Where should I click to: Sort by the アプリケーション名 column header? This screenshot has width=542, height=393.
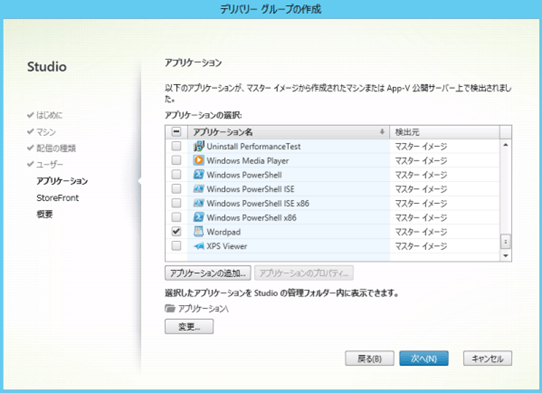288,132
